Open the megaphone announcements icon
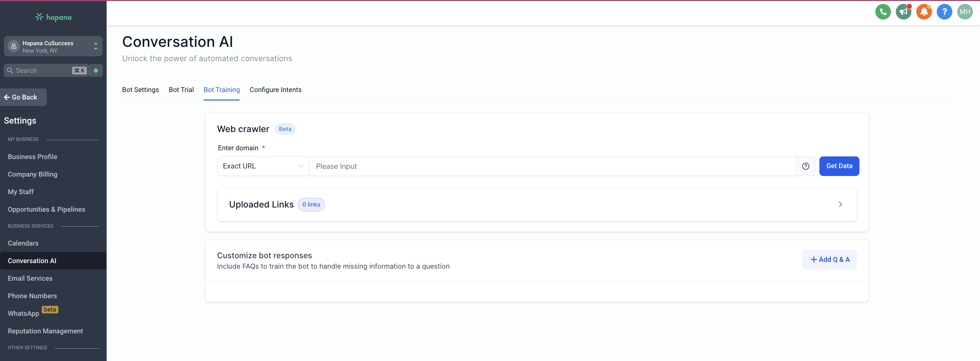 coord(903,12)
